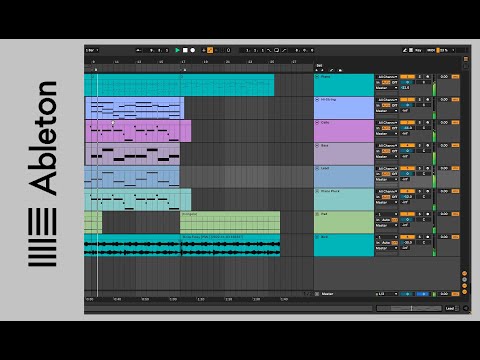Click Piano track delay value 0.00
Image resolution: width=480 pixels, height=360 pixels.
click(444, 77)
